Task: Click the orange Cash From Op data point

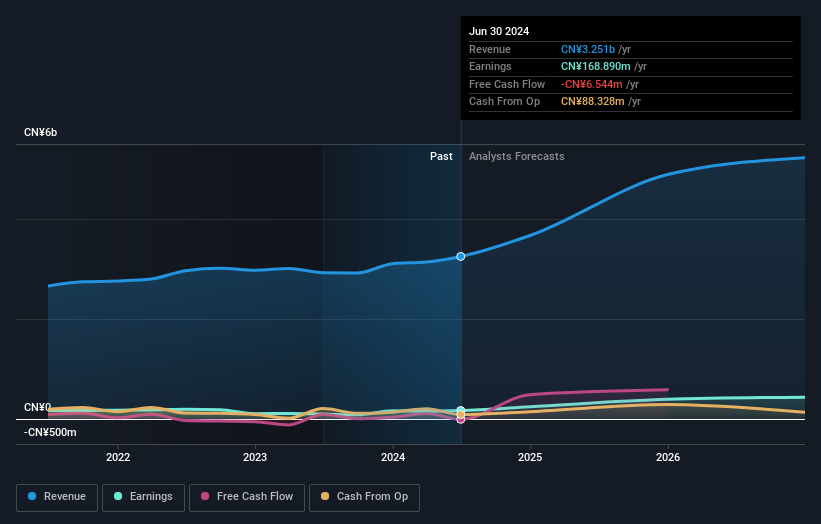Action: pos(461,415)
